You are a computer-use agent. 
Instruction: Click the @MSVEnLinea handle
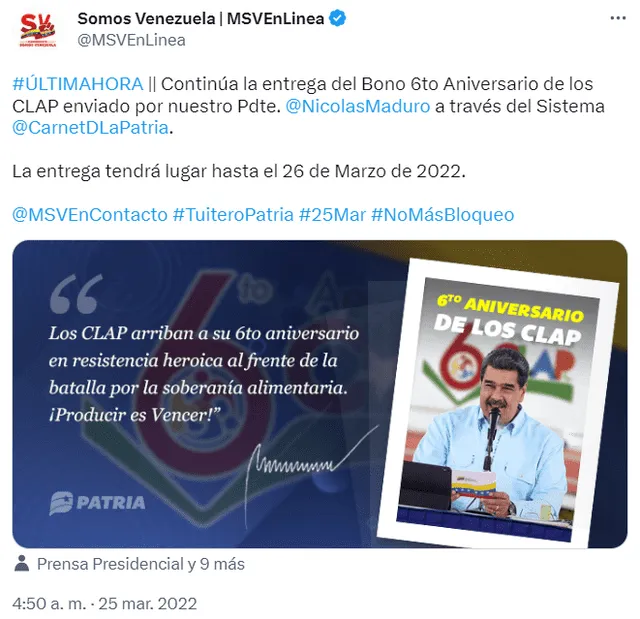point(131,40)
